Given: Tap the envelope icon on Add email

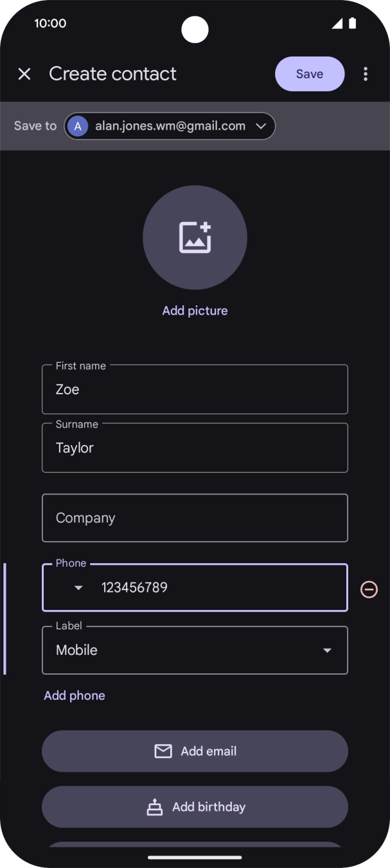Looking at the screenshot, I should [x=163, y=751].
